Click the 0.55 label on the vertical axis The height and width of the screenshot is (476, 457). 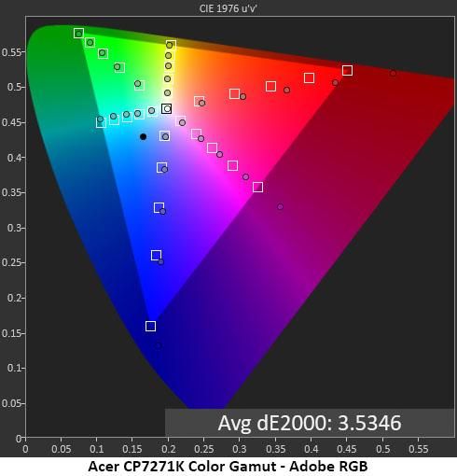coord(12,52)
